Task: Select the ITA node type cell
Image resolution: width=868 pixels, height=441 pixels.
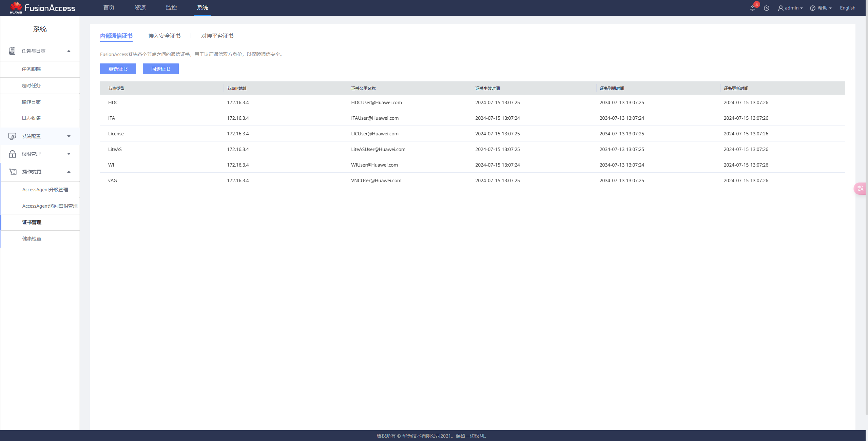Action: pos(112,118)
